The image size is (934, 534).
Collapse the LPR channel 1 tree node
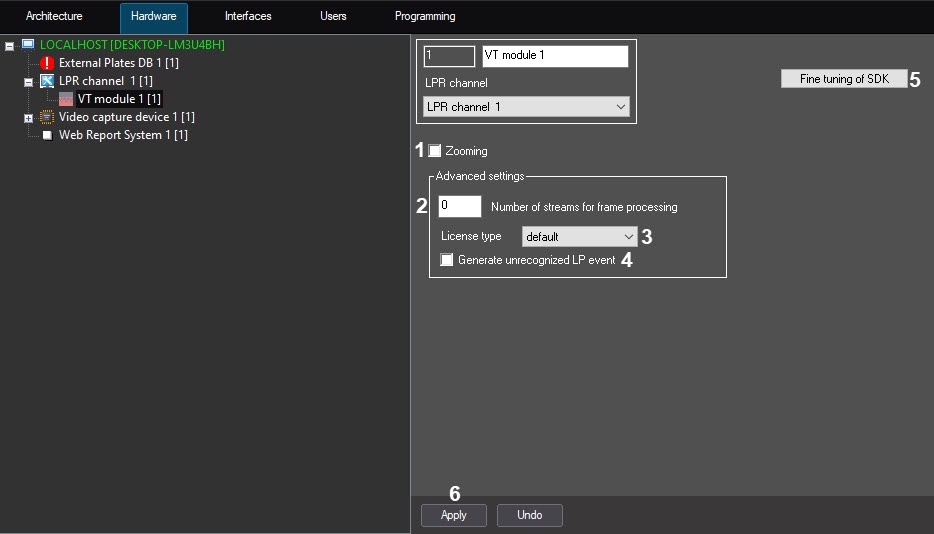coord(28,82)
